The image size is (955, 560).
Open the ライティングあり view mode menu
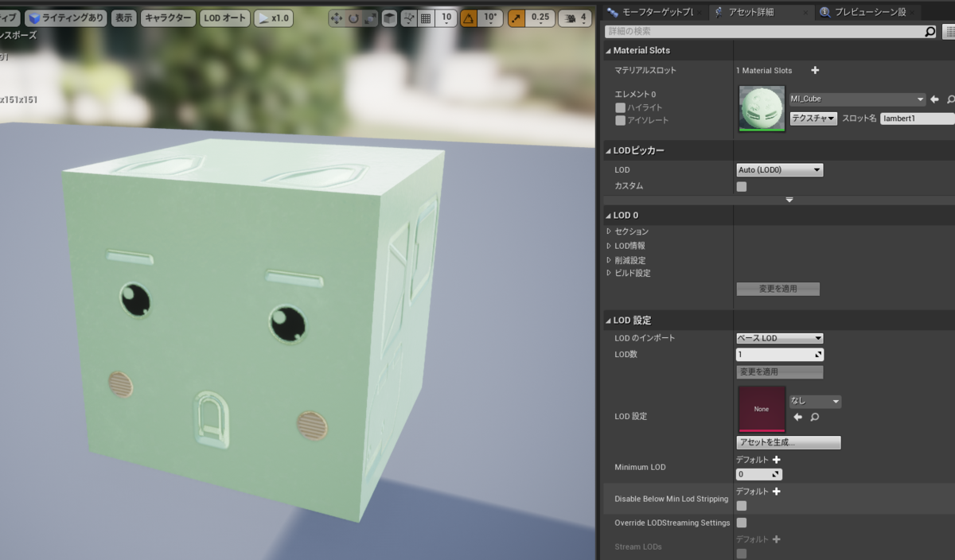pos(66,17)
